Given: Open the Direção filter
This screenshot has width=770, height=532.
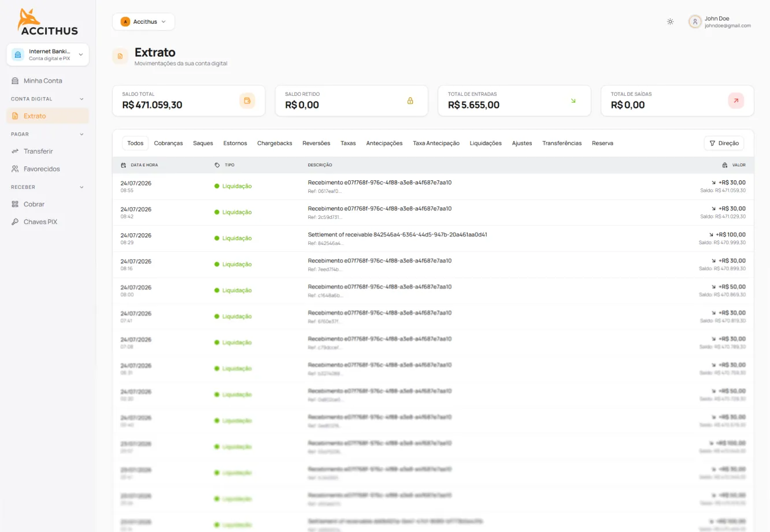Looking at the screenshot, I should 724,143.
